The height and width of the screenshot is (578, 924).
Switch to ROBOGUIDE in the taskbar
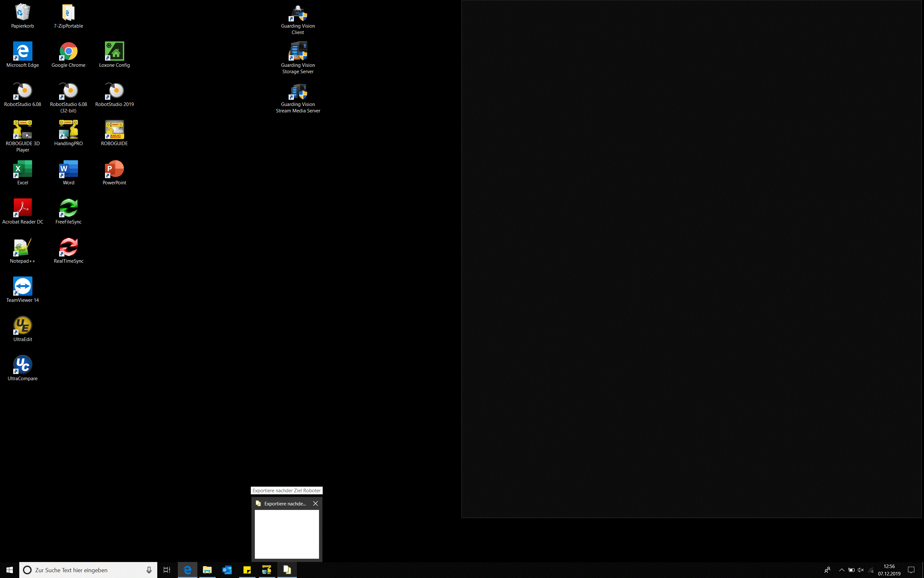267,570
